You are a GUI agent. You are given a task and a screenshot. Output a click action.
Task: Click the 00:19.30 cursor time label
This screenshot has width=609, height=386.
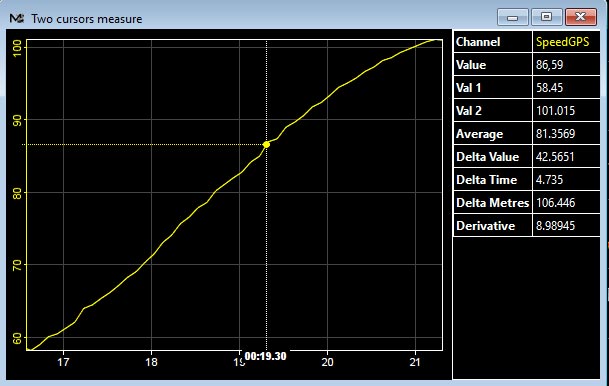(x=266, y=356)
